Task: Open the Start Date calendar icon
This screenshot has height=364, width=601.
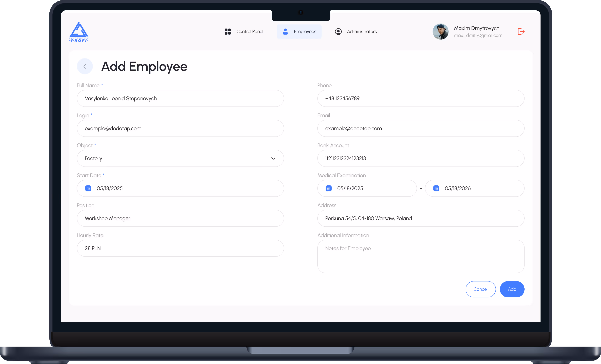Action: point(88,188)
